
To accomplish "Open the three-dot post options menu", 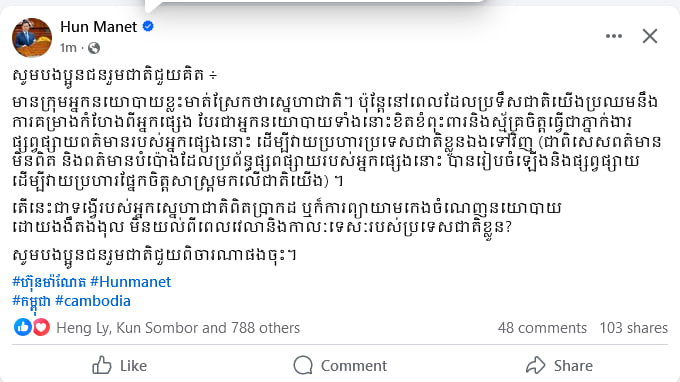I will [x=614, y=36].
